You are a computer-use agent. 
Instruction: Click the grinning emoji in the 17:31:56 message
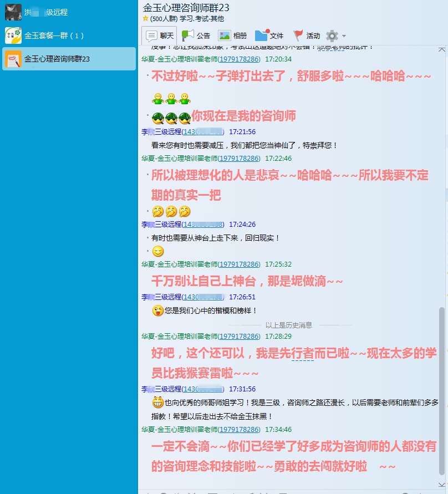(x=157, y=403)
